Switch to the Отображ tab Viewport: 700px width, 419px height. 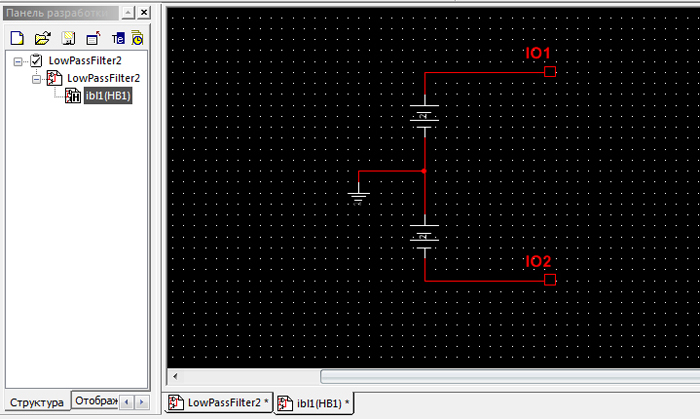96,401
